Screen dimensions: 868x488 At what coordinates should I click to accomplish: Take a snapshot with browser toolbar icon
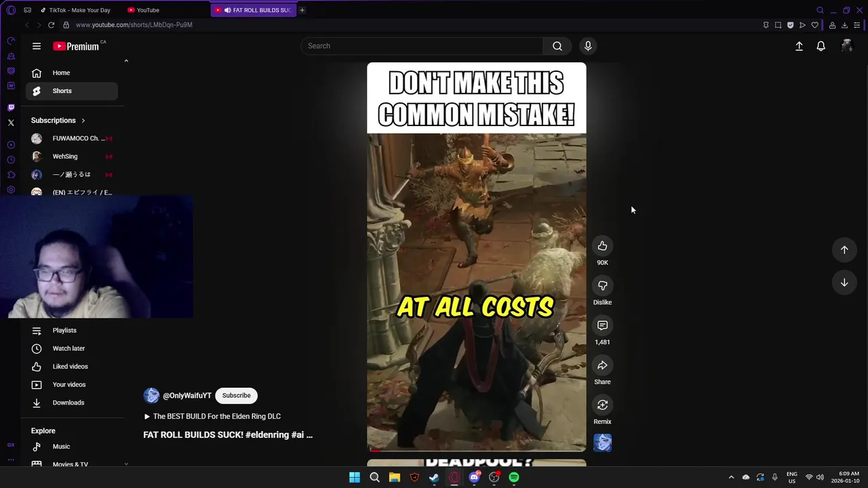point(778,25)
